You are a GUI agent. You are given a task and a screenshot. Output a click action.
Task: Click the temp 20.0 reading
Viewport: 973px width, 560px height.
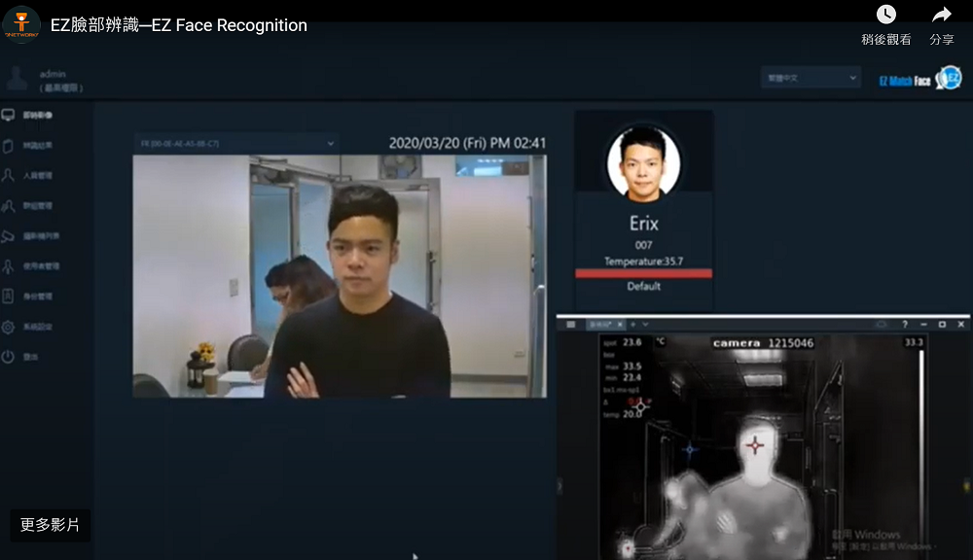pos(622,413)
